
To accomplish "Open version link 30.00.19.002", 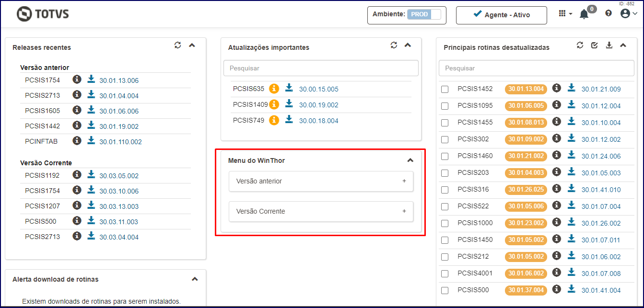I will (x=319, y=105).
